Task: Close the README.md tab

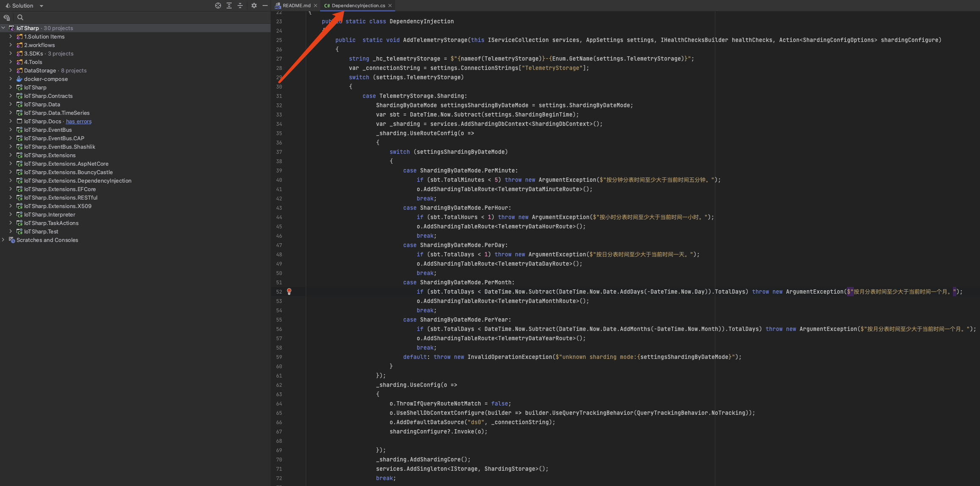Action: (315, 6)
